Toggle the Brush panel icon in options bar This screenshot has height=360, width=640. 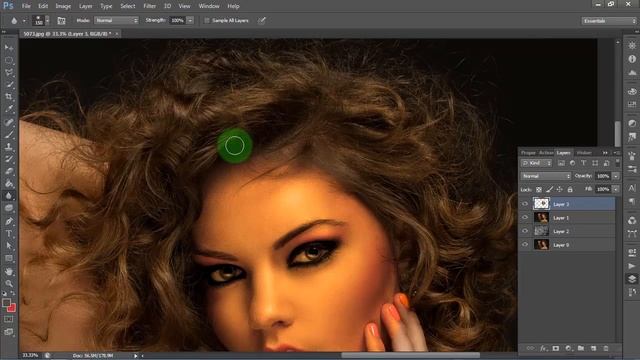coord(61,20)
